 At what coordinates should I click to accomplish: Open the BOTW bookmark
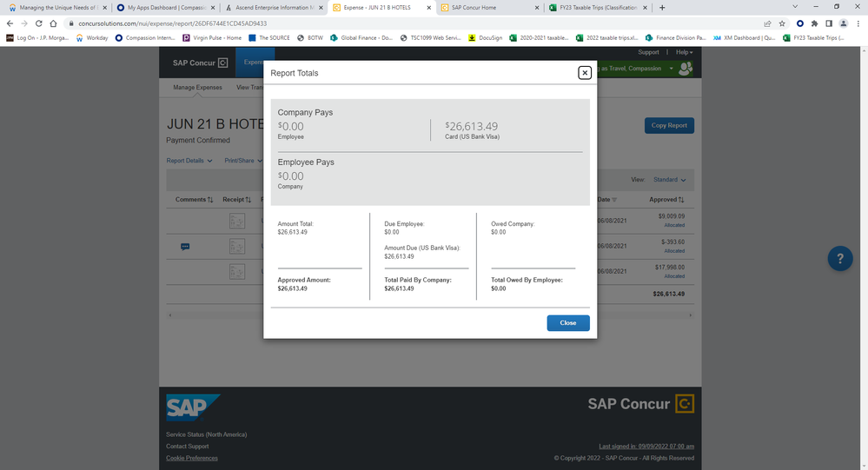(310, 37)
